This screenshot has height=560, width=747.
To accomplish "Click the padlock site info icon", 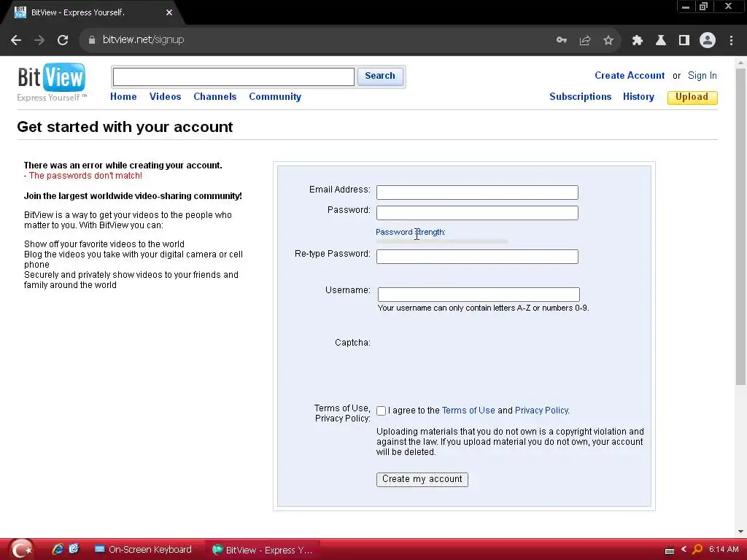I will click(91, 40).
